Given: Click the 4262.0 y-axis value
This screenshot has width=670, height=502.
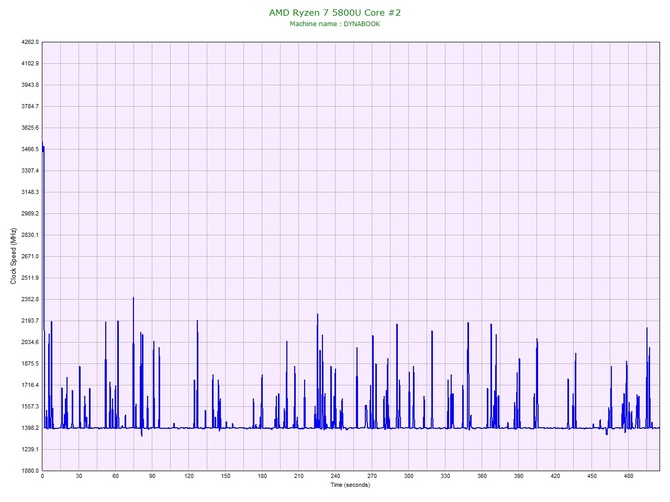Looking at the screenshot, I should tap(30, 42).
